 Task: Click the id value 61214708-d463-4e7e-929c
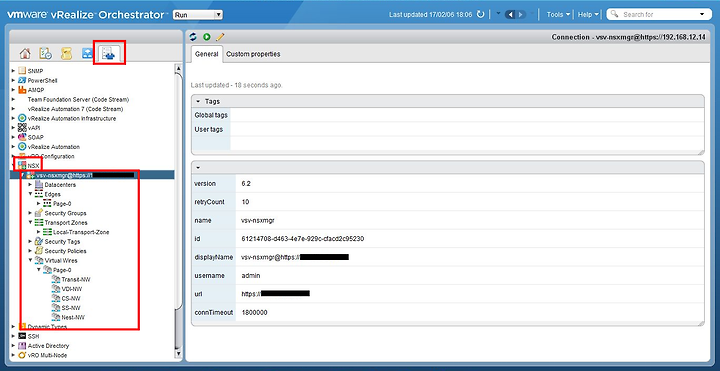303,239
